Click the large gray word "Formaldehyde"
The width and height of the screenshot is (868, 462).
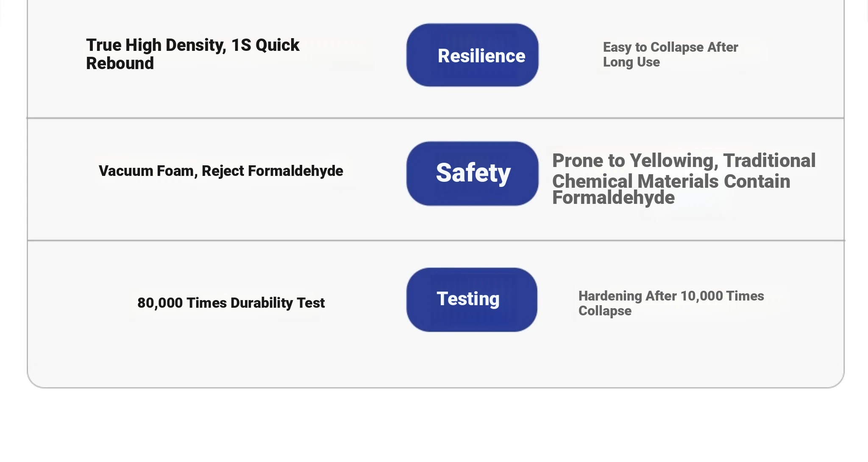click(613, 198)
